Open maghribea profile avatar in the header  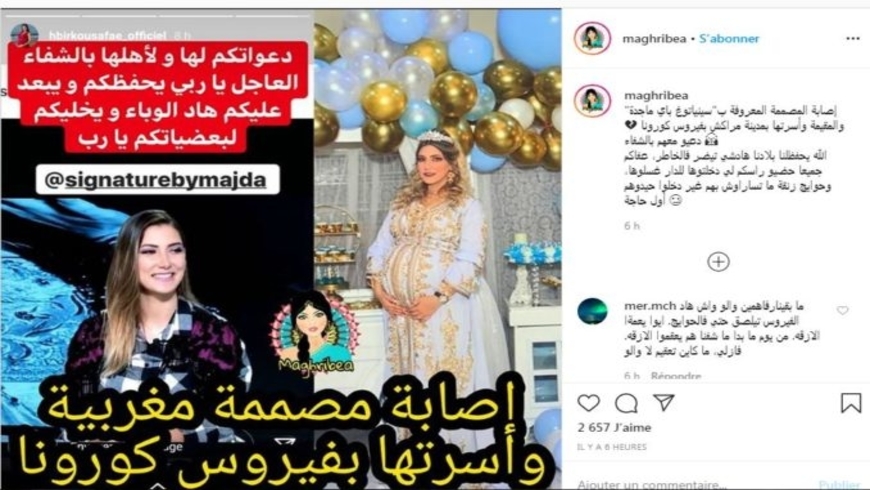tap(593, 38)
